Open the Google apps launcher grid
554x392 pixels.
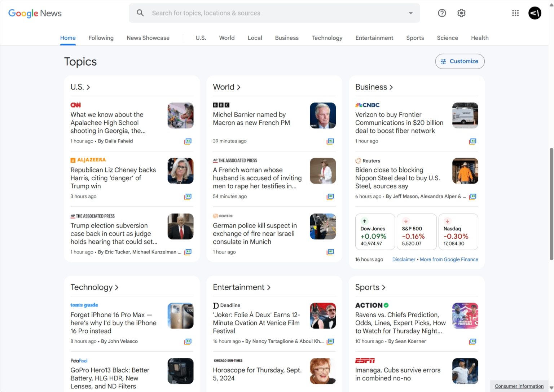(x=515, y=13)
